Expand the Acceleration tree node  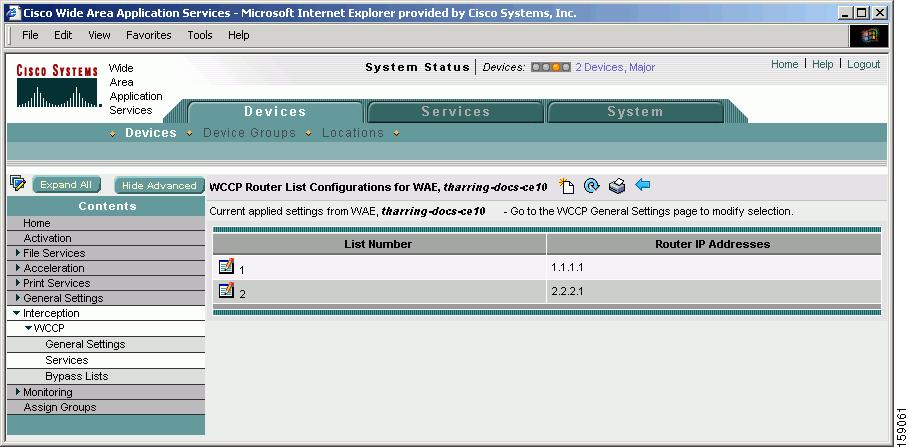[x=18, y=268]
